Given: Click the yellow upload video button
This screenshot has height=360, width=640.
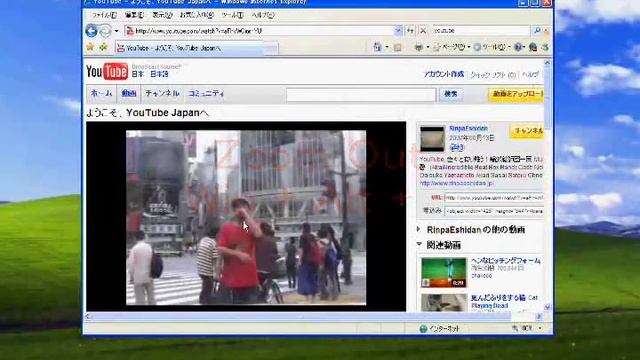Looking at the screenshot, I should pyautogui.click(x=516, y=94).
